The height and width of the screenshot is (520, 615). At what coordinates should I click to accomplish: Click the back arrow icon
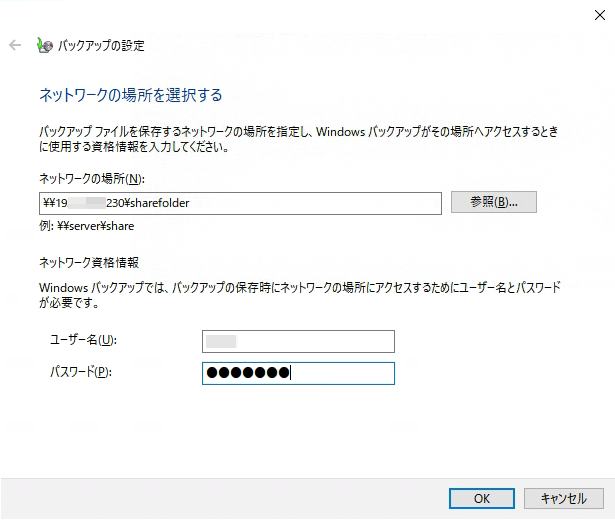[14, 45]
